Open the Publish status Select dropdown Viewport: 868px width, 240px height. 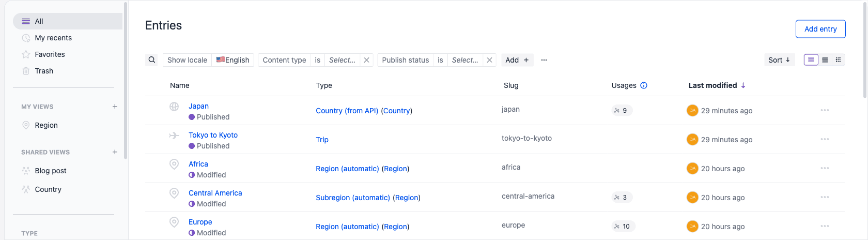[x=465, y=60]
